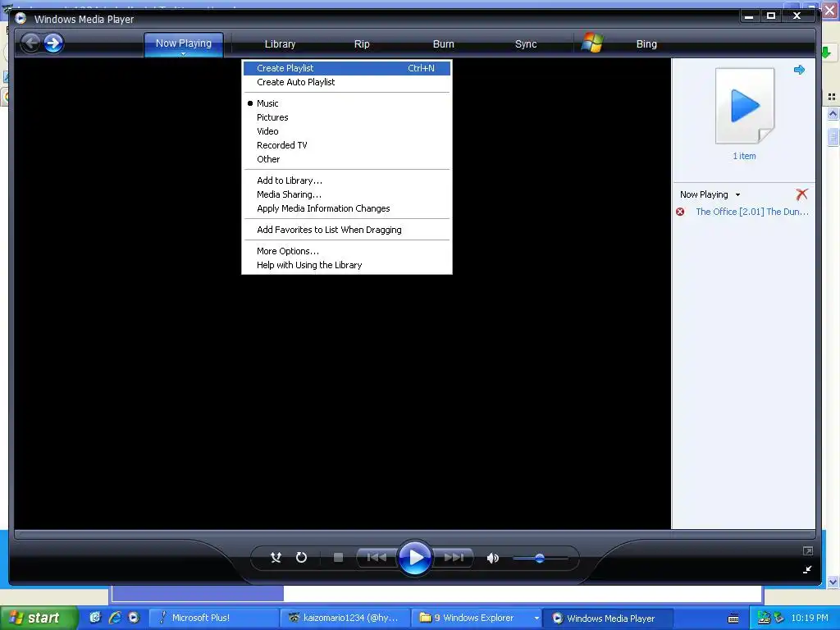This screenshot has width=840, height=630.
Task: Open More Options… from the menu
Action: coord(347,251)
